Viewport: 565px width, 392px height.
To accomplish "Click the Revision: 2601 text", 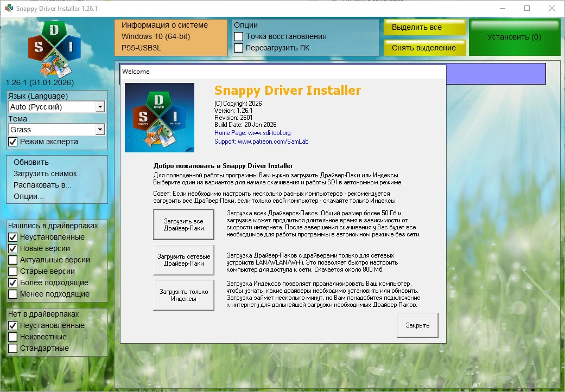I will pos(233,118).
